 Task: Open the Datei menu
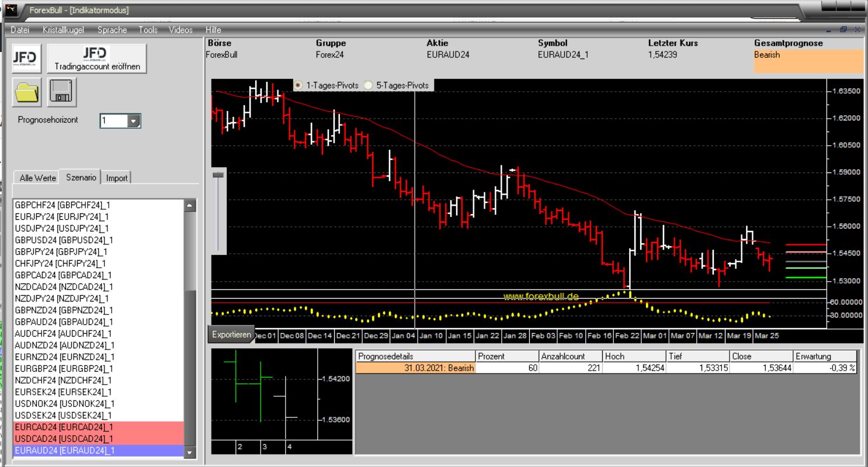pyautogui.click(x=20, y=30)
